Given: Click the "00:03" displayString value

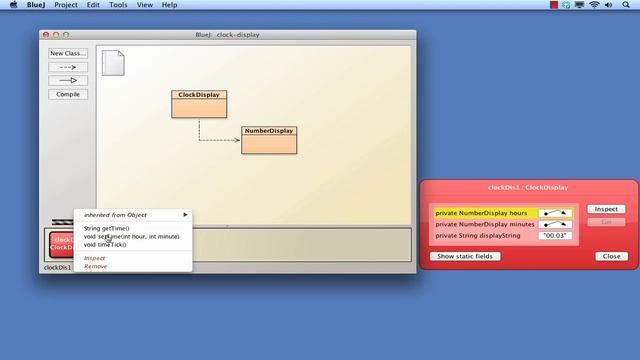Looking at the screenshot, I should [555, 236].
